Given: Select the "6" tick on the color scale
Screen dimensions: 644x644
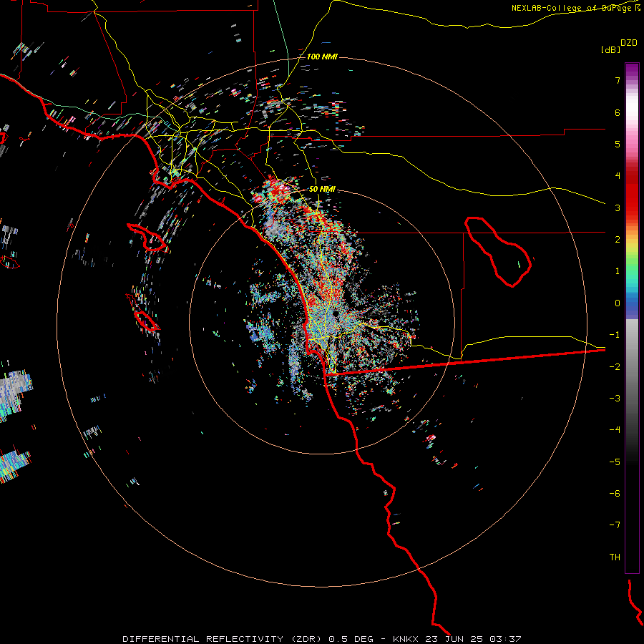Looking at the screenshot, I should 618,112.
